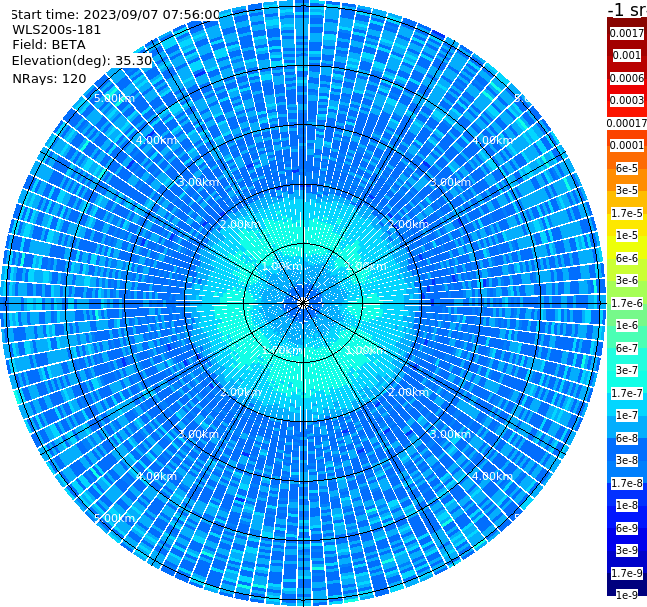Click the 0.0006 colorbar value
Image resolution: width=647 pixels, height=607 pixels.
coord(627,78)
